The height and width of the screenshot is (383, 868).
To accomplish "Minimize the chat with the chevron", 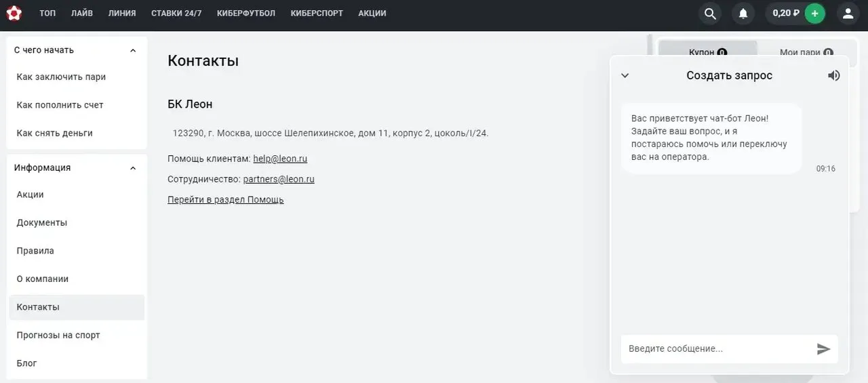I will (x=625, y=75).
